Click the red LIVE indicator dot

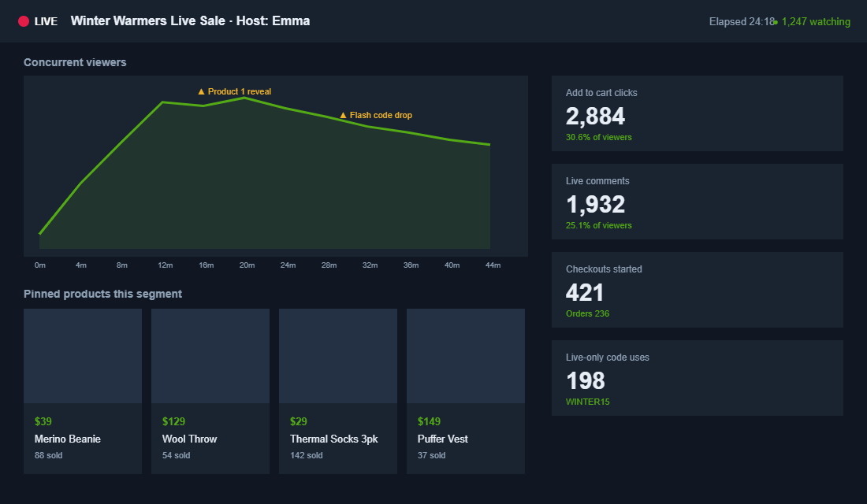23,21
